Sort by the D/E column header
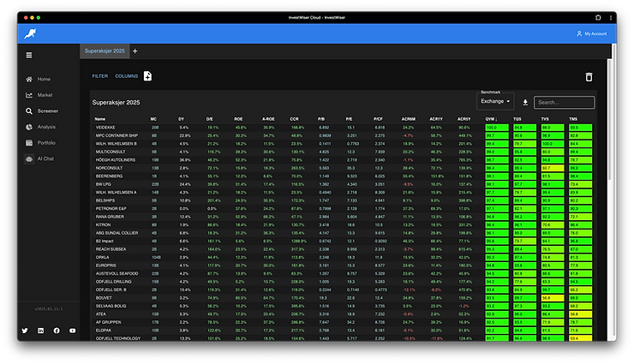The width and height of the screenshot is (634, 364). (209, 119)
